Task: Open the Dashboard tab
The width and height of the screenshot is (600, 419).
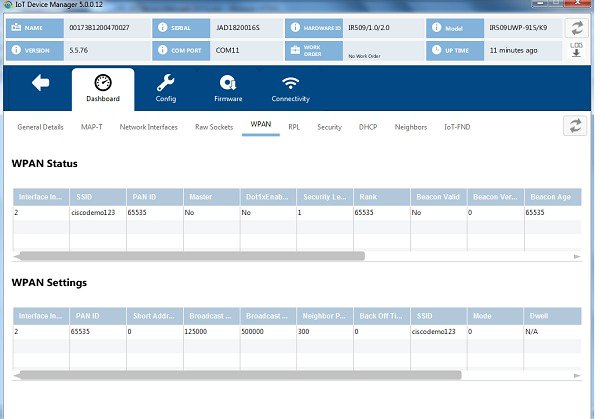Action: 103,89
